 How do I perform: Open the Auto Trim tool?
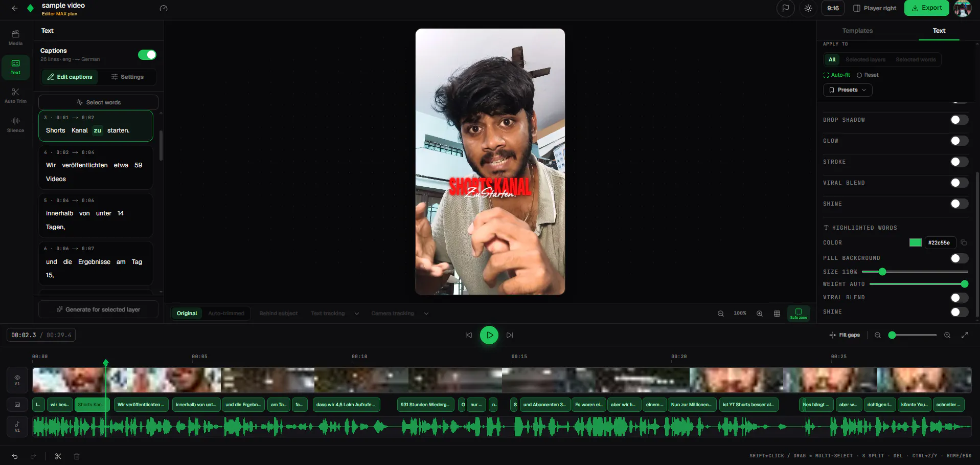point(15,96)
